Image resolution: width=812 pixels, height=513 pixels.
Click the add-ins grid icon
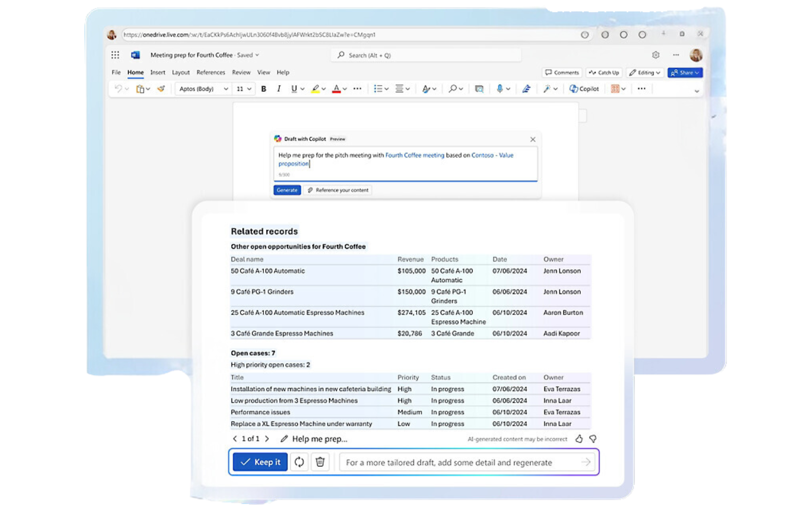pyautogui.click(x=615, y=89)
